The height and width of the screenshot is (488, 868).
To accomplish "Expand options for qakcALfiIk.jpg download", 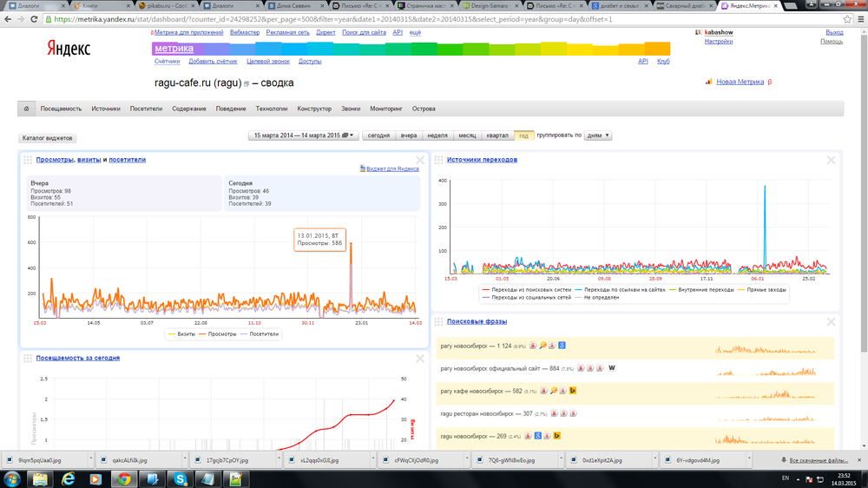I will (x=184, y=459).
